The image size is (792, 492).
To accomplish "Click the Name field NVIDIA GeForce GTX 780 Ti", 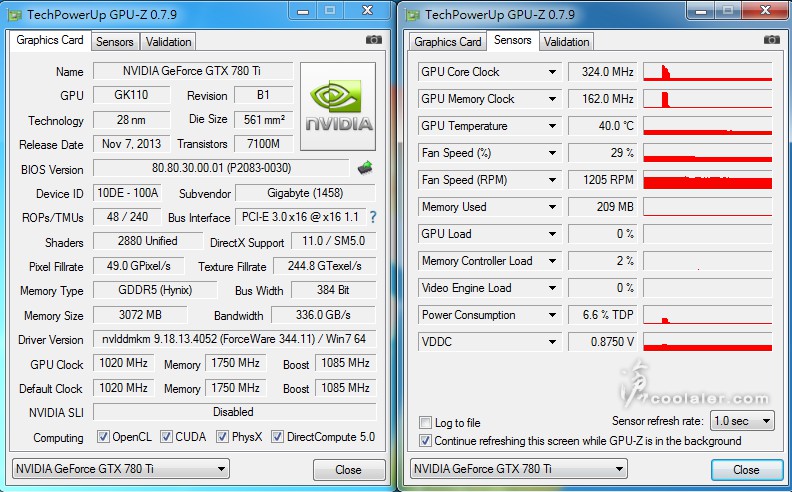I will click(192, 71).
